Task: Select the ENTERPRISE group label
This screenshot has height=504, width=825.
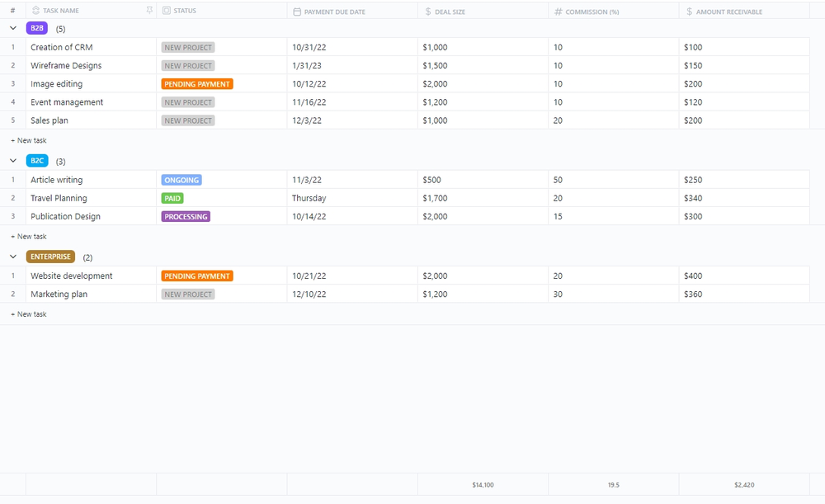Action: (x=50, y=257)
